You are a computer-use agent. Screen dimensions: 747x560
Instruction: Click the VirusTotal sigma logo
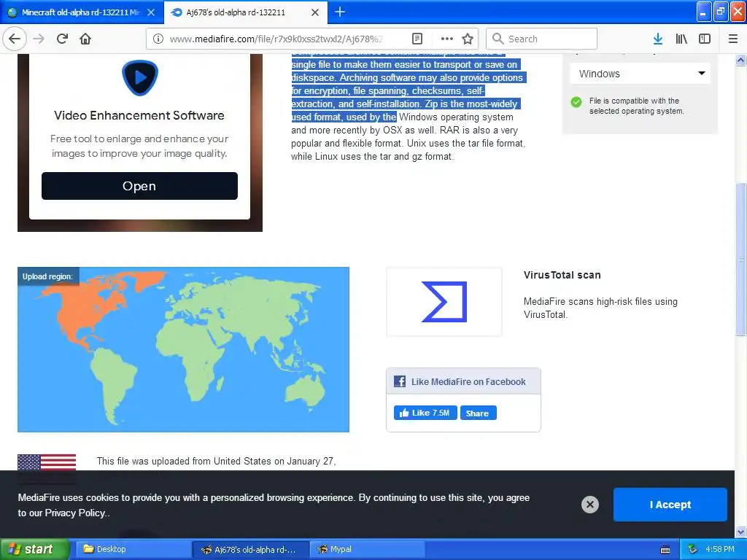click(444, 301)
